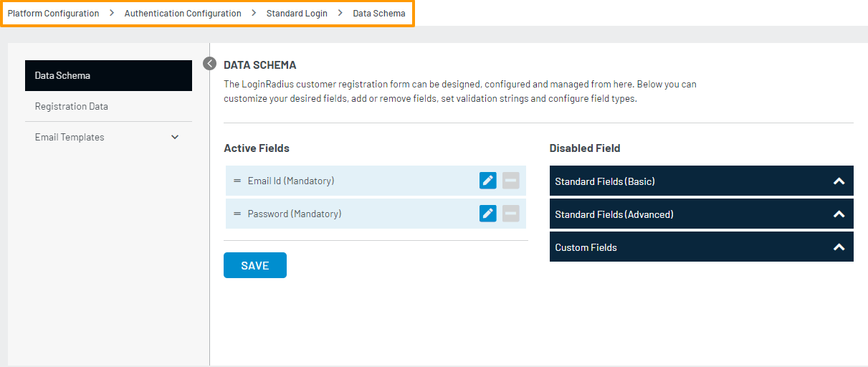Expand the Custom Fields section

(839, 247)
